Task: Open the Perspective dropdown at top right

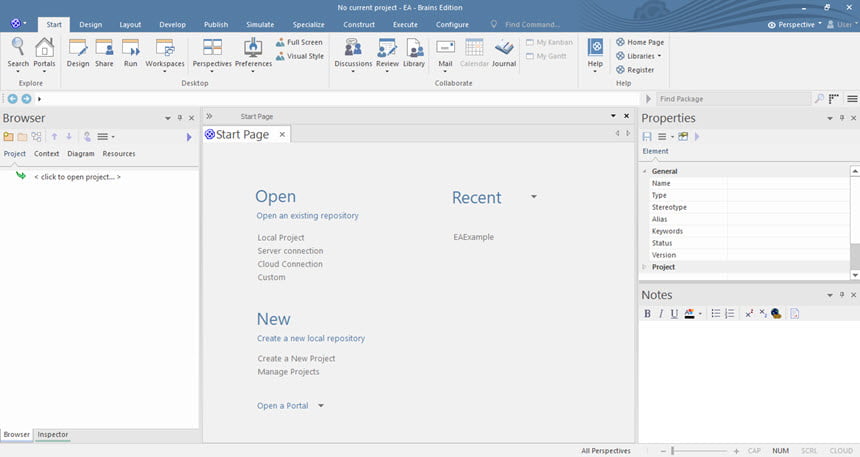Action: [x=795, y=25]
